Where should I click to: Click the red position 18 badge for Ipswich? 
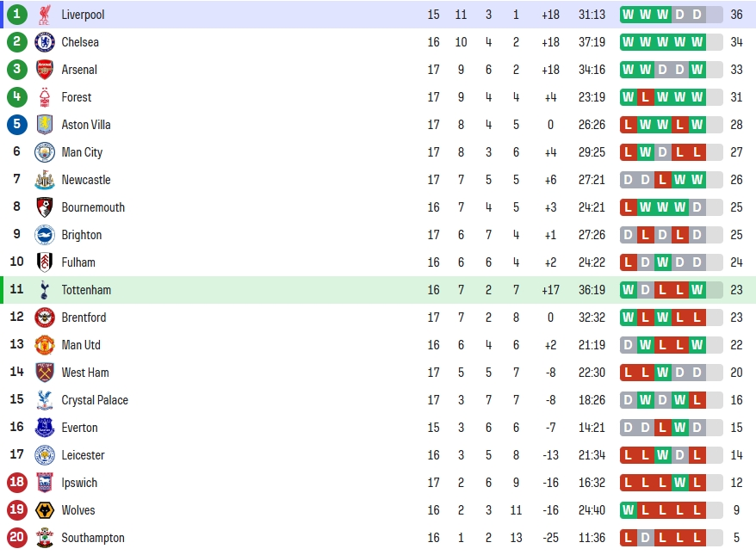point(17,482)
